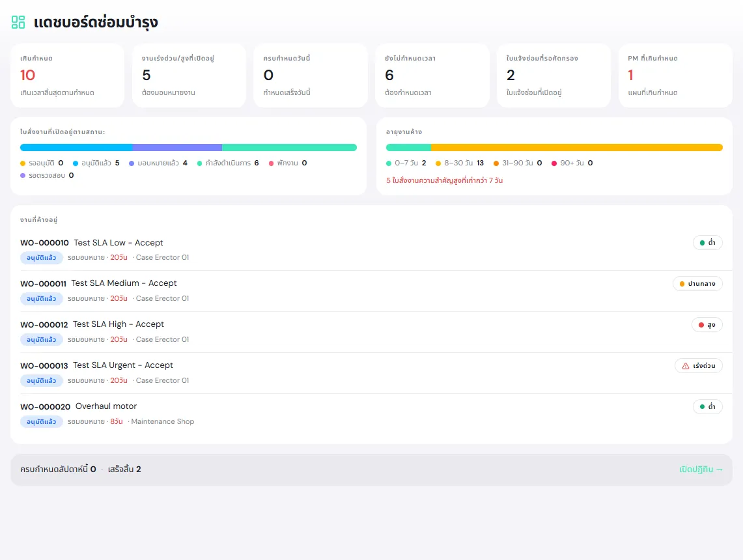Click the purple มอบหมายแล้ว segment of status bar
The height and width of the screenshot is (560, 743).
(x=177, y=147)
